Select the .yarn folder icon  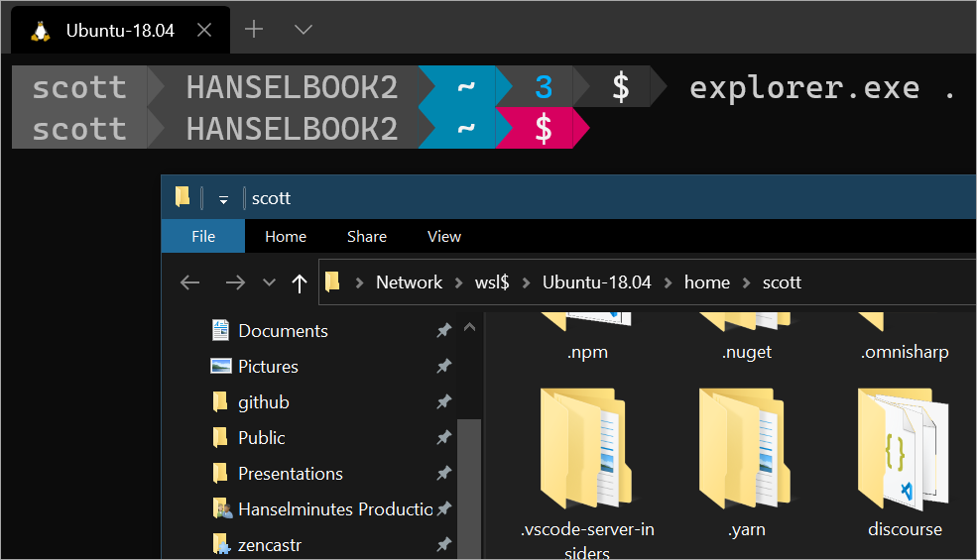pyautogui.click(x=745, y=449)
